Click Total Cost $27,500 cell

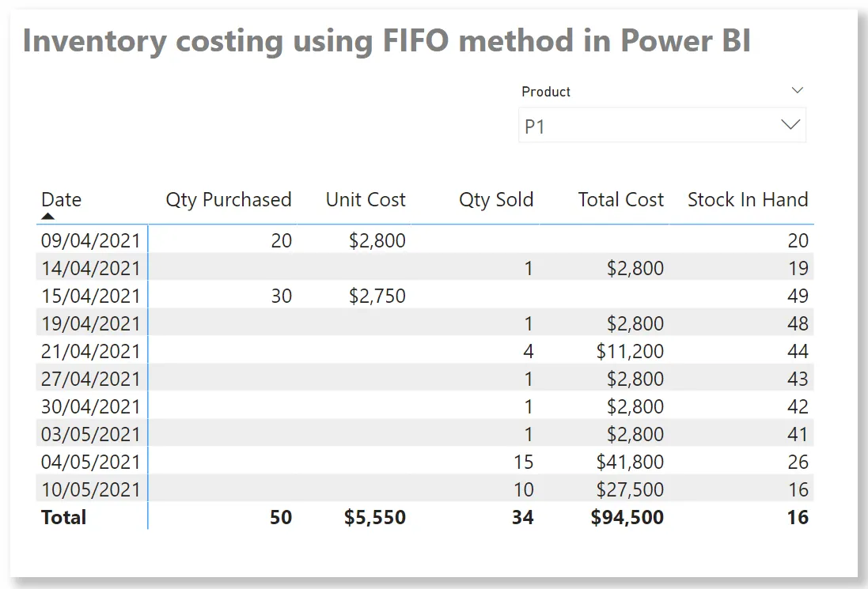pyautogui.click(x=630, y=489)
